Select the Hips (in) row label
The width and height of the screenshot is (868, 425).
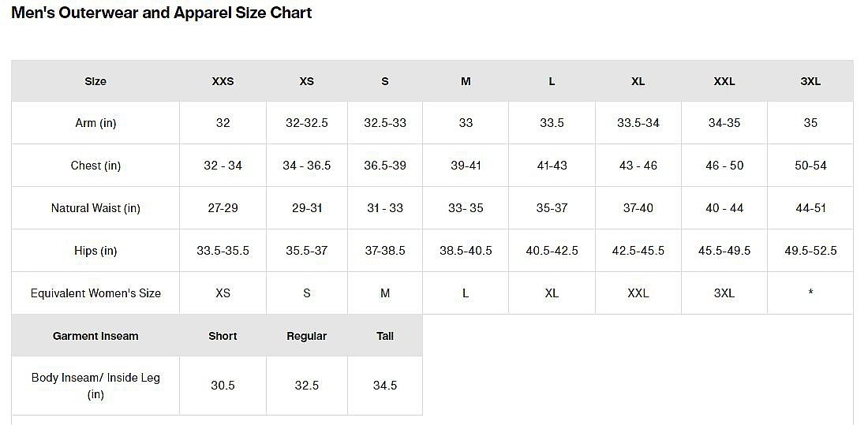tap(95, 251)
